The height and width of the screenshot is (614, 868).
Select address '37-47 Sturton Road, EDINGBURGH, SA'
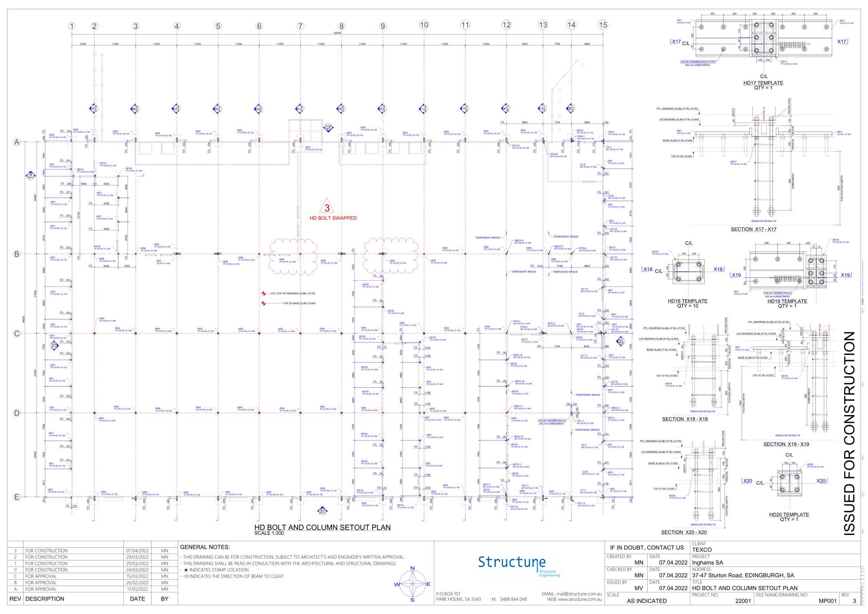tap(743, 575)
